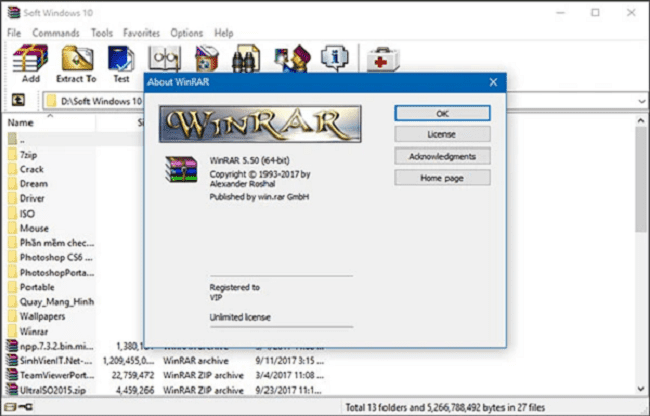This screenshot has height=416, width=650.
Task: Select the 7ziip folder icon
Action: click(12, 155)
